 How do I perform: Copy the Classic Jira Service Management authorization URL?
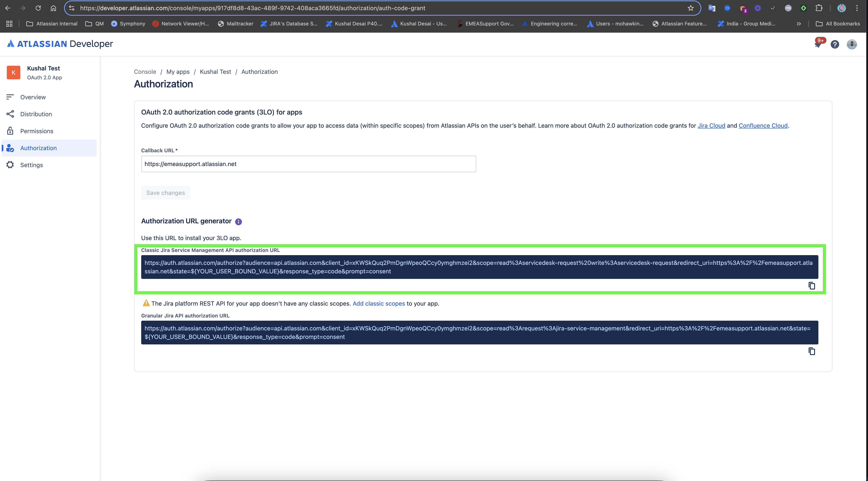point(811,286)
